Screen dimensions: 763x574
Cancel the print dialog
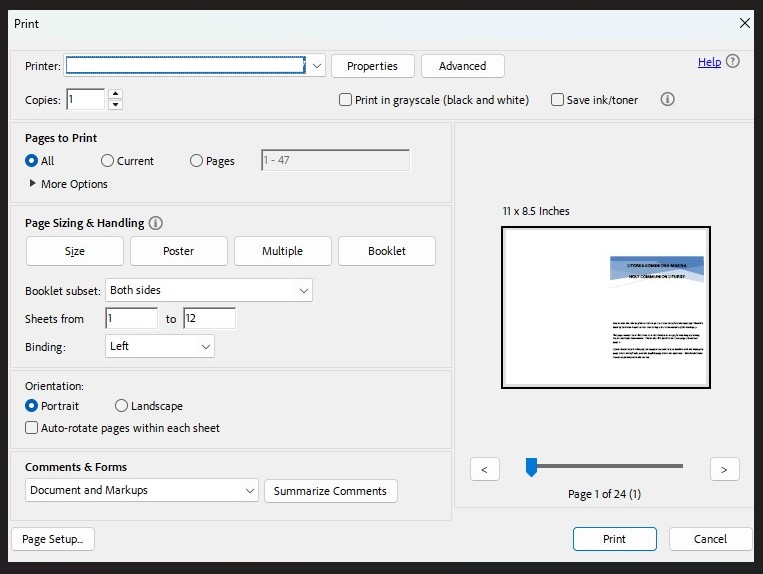(710, 539)
